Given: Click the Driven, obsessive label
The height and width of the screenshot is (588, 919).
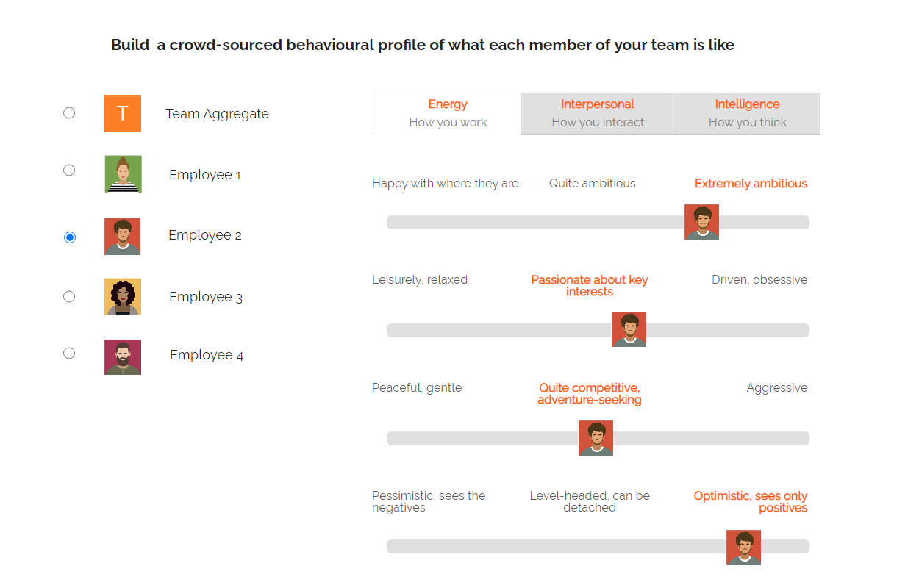Looking at the screenshot, I should click(759, 280).
